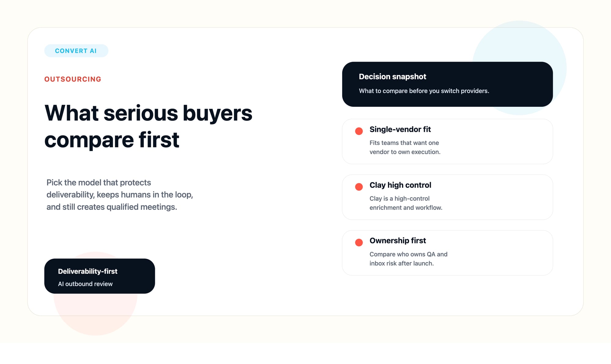Click the 'AI outbound review' text
This screenshot has height=364, width=611.
pos(85,284)
